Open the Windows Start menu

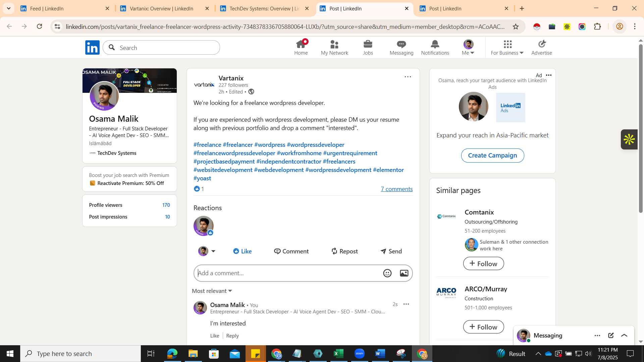click(x=10, y=354)
